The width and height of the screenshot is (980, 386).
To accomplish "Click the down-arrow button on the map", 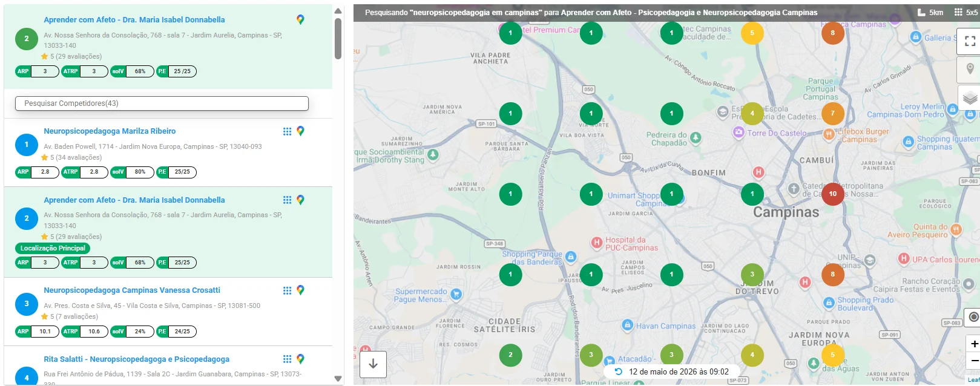I will [373, 364].
